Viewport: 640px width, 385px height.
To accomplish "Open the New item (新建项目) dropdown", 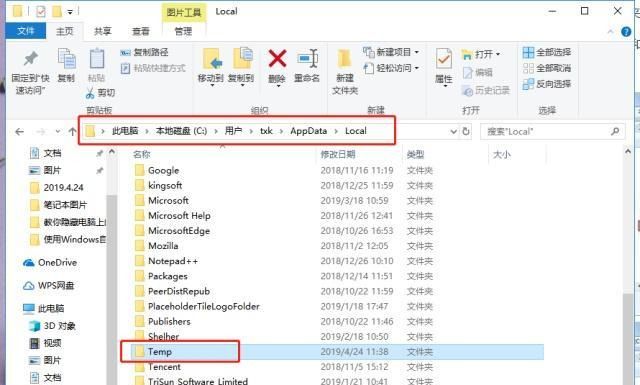I will [x=391, y=52].
